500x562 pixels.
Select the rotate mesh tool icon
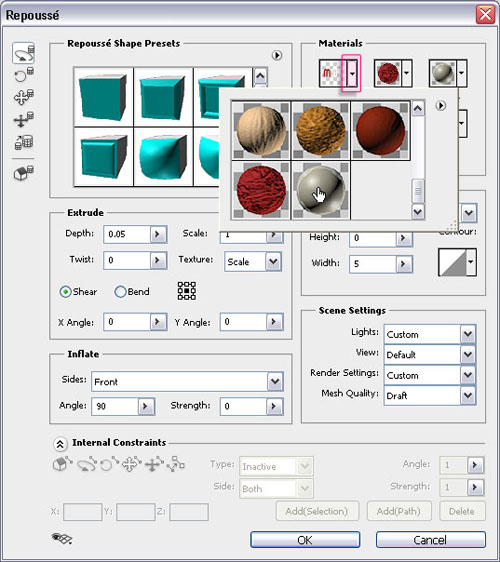[24, 53]
